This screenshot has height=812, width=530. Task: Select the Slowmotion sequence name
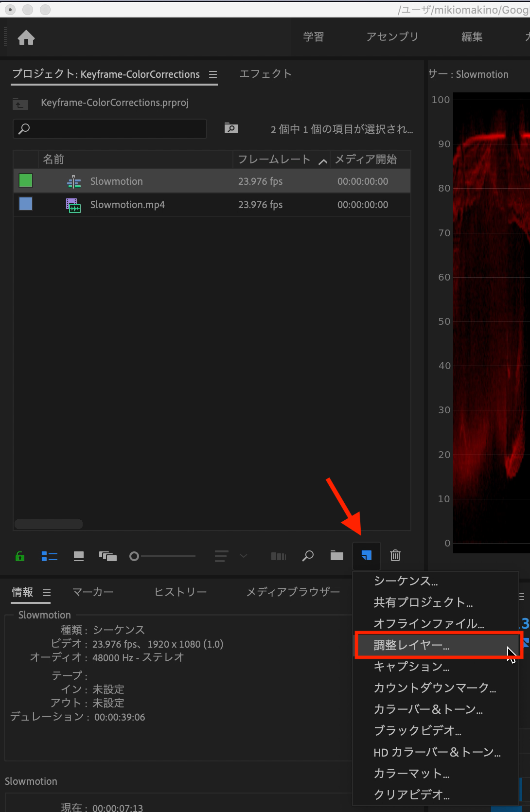point(117,181)
